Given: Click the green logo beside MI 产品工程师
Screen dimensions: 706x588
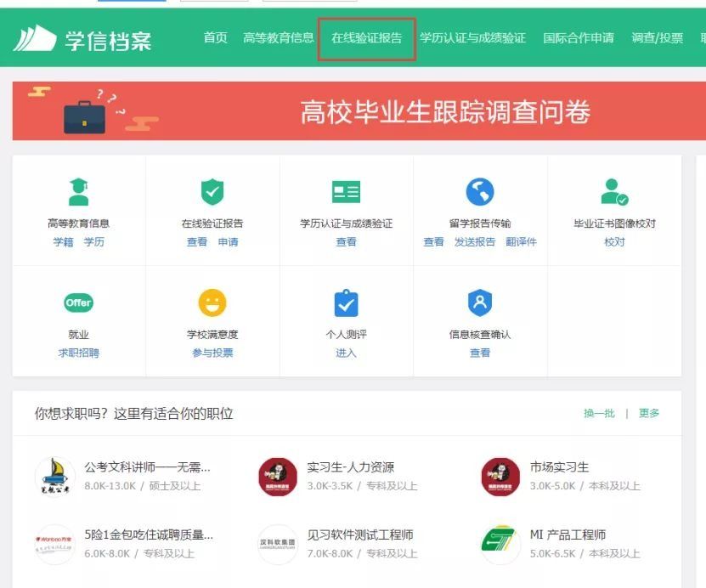Looking at the screenshot, I should (500, 545).
